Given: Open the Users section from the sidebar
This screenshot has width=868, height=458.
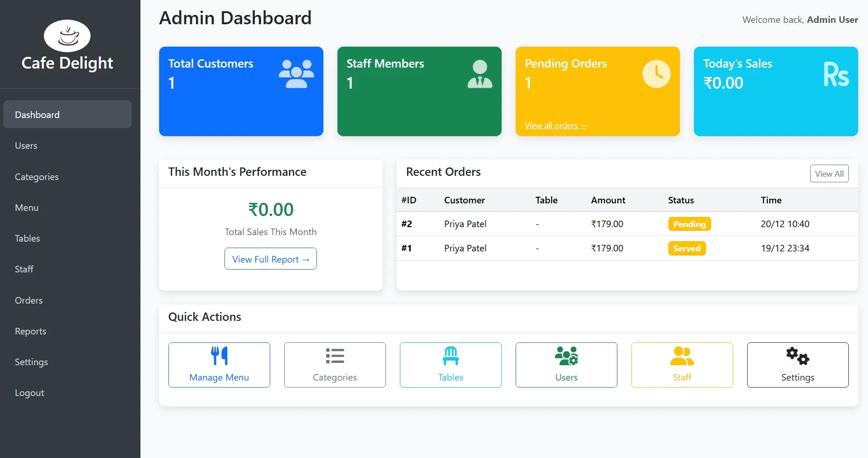Looking at the screenshot, I should (x=26, y=145).
